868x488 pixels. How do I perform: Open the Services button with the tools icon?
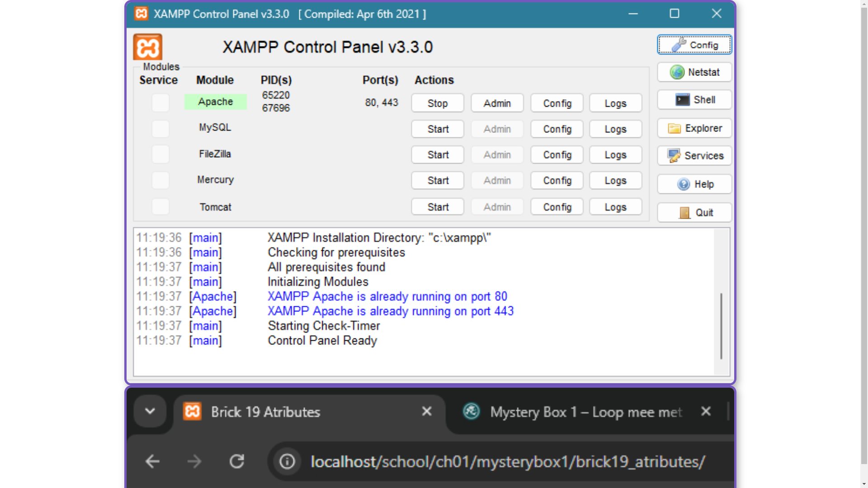(694, 156)
